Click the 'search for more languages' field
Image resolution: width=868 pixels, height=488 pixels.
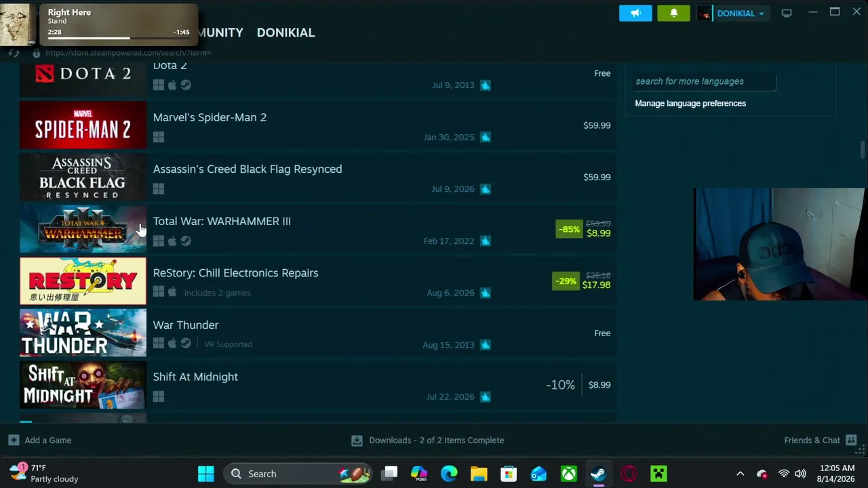tap(703, 81)
